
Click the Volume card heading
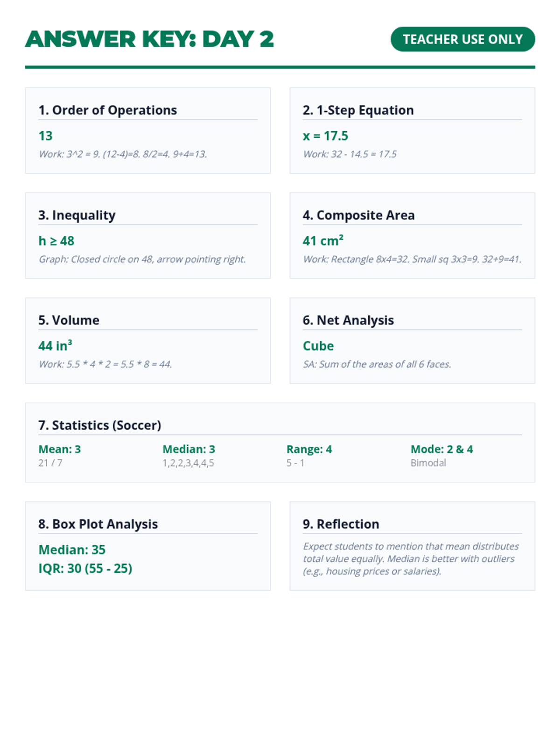point(69,320)
